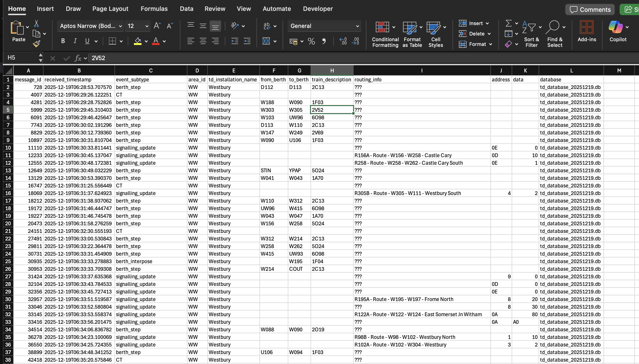
Task: Switch to the Formulas tab
Action: click(154, 9)
